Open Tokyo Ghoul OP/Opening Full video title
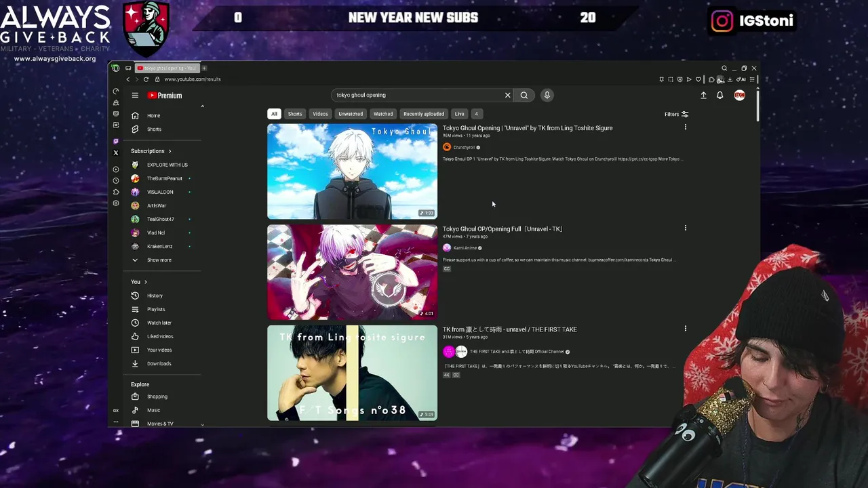Screen dimensions: 868x488 point(502,229)
